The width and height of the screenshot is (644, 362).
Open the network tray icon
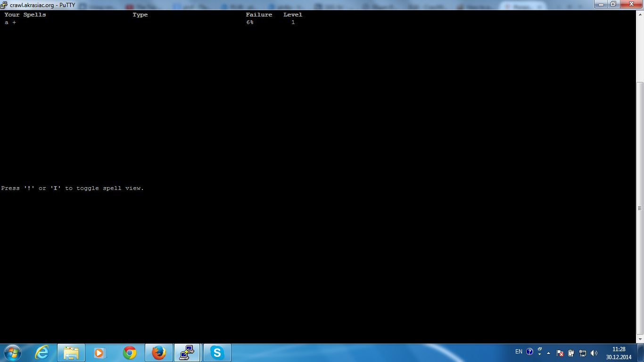tap(583, 353)
